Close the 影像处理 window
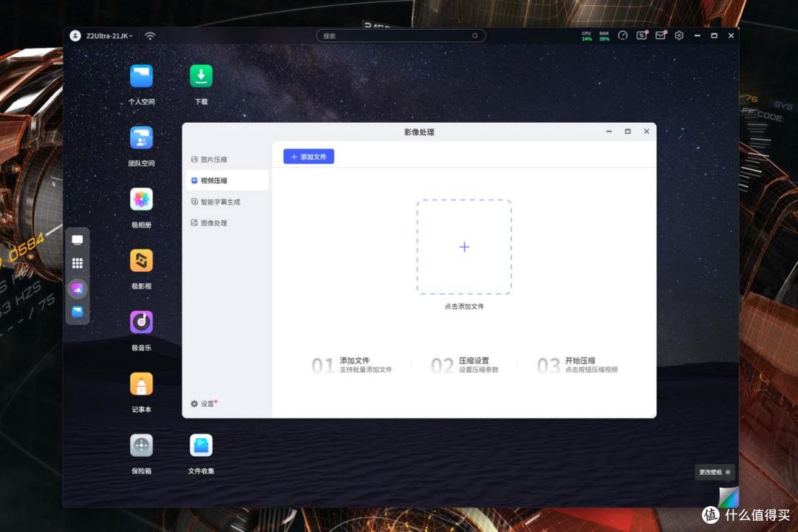798x532 pixels. click(647, 132)
